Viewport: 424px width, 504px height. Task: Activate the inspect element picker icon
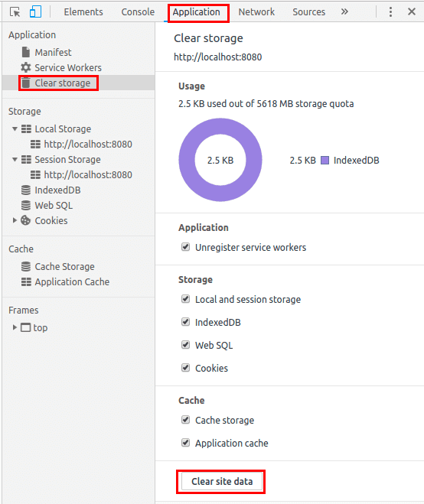click(15, 12)
